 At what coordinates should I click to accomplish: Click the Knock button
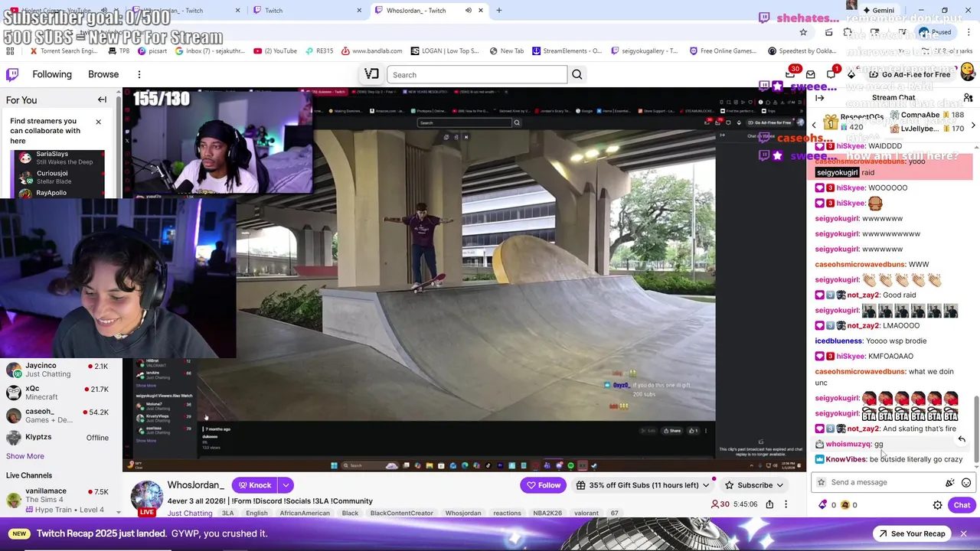[x=255, y=485]
